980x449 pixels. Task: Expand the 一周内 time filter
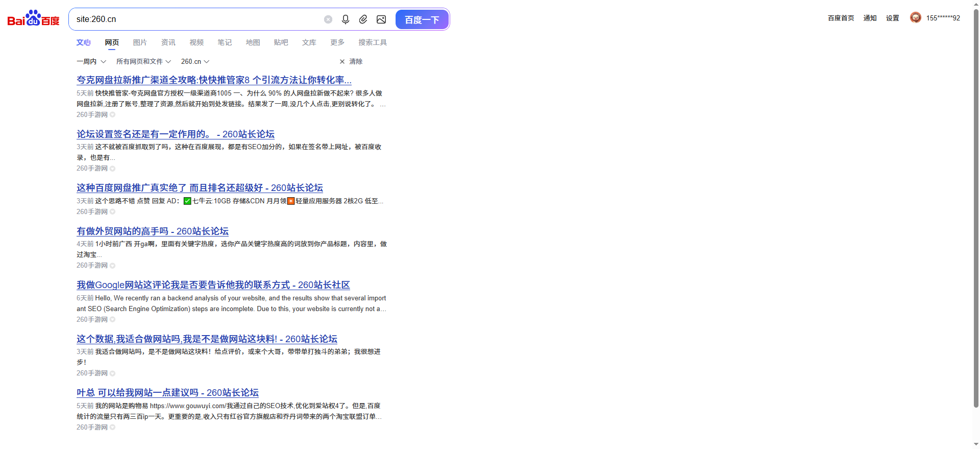click(x=91, y=61)
